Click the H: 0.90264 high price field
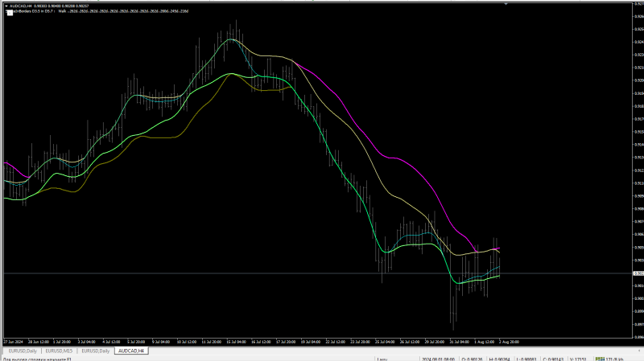Image resolution: width=644 pixels, height=361 pixels. tap(499, 359)
